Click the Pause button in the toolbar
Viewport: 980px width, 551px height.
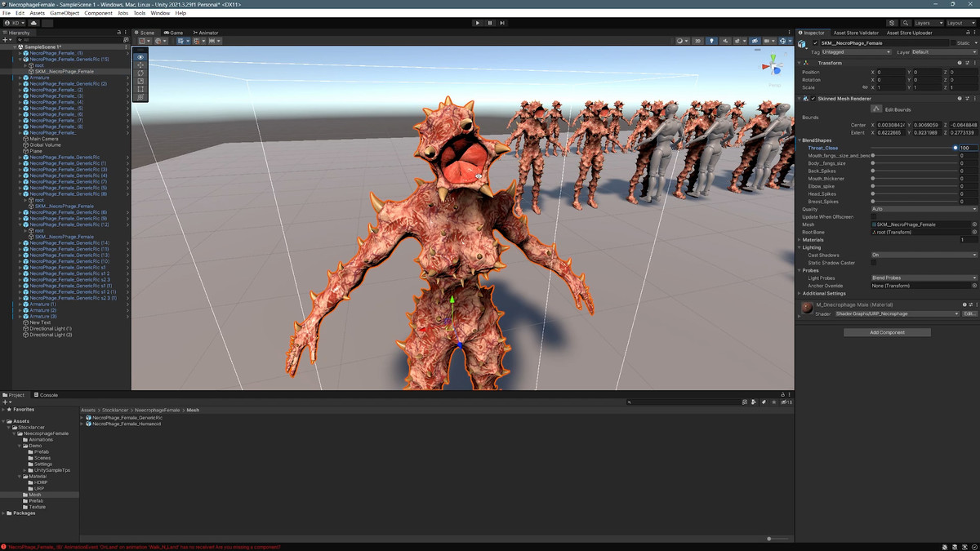click(490, 23)
